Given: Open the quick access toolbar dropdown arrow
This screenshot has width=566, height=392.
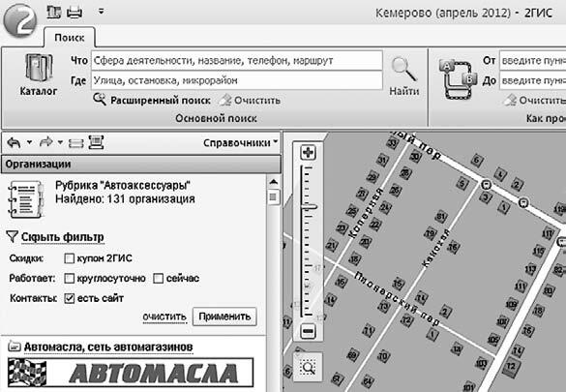Looking at the screenshot, I should click(x=101, y=12).
